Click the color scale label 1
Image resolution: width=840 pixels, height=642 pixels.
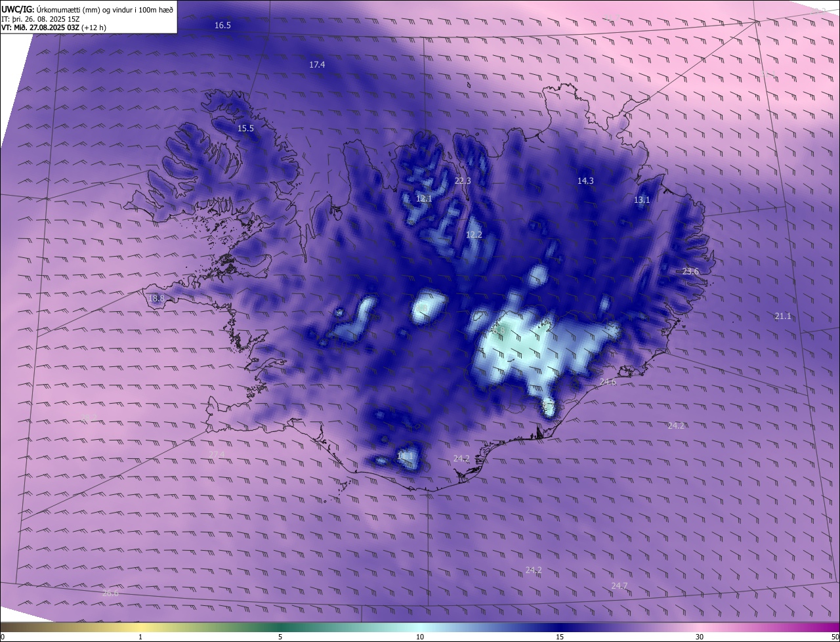click(140, 637)
